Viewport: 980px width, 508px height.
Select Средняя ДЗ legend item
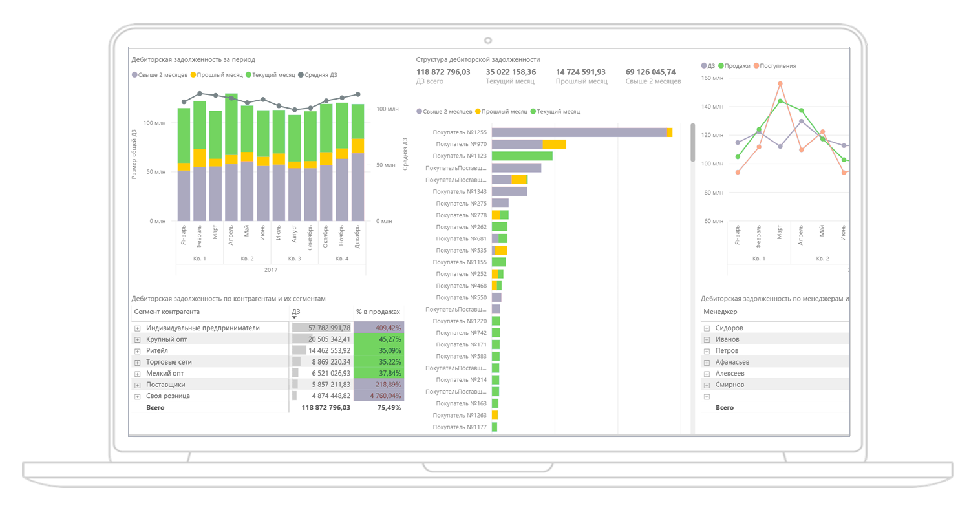click(x=318, y=75)
